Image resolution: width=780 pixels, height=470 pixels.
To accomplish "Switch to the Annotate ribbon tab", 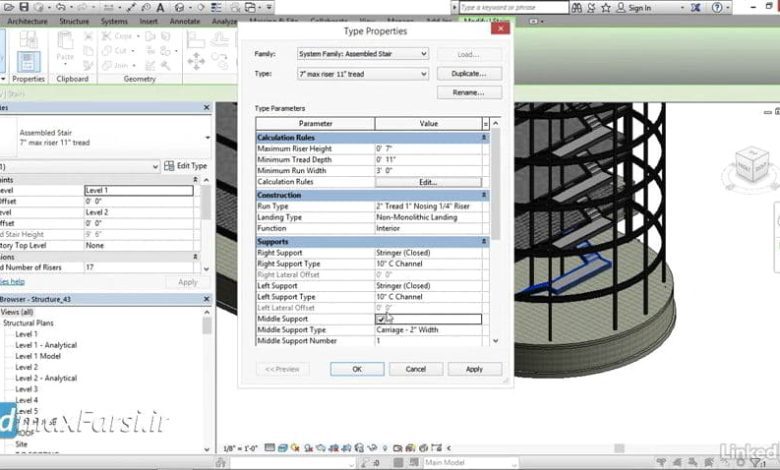I will tap(183, 20).
